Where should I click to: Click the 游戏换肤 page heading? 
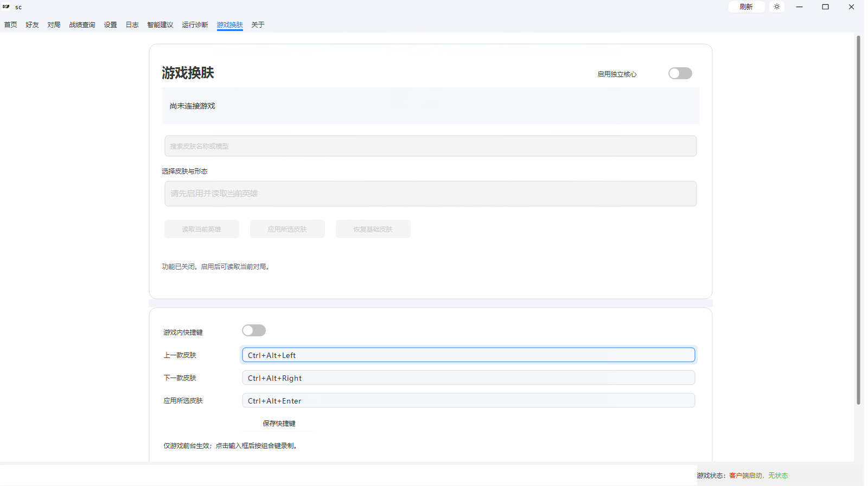click(x=188, y=73)
